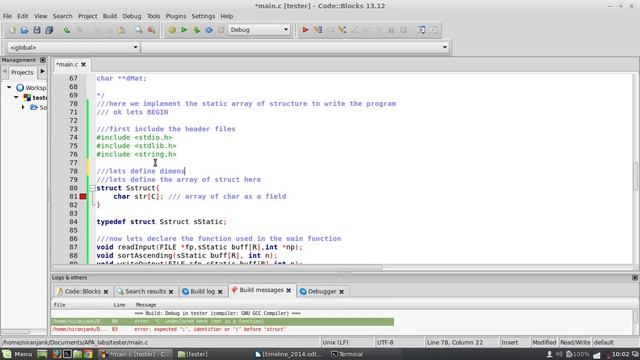Select the highlighted 'C' undeclared error row
The width and height of the screenshot is (640, 360).
pyautogui.click(x=222, y=322)
